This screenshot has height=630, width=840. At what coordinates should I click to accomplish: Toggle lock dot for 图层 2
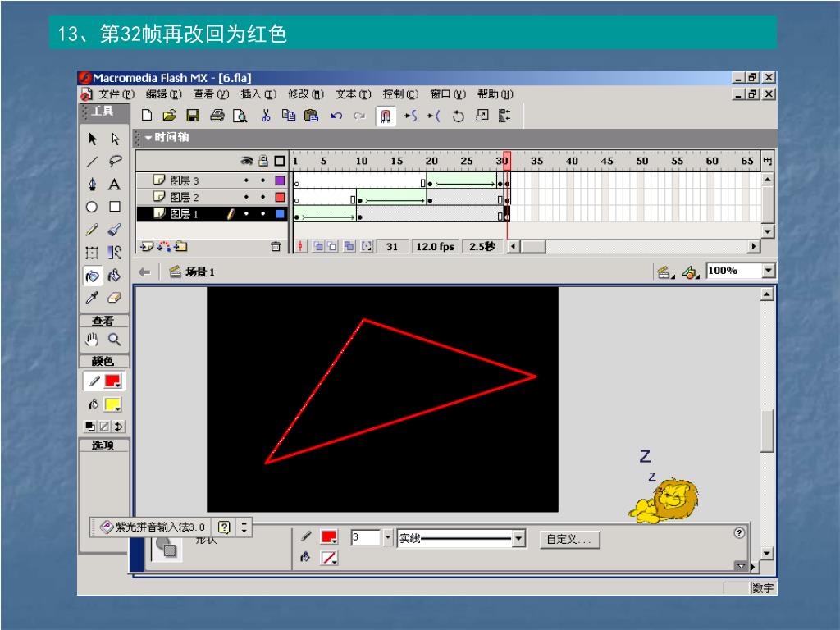point(263,197)
